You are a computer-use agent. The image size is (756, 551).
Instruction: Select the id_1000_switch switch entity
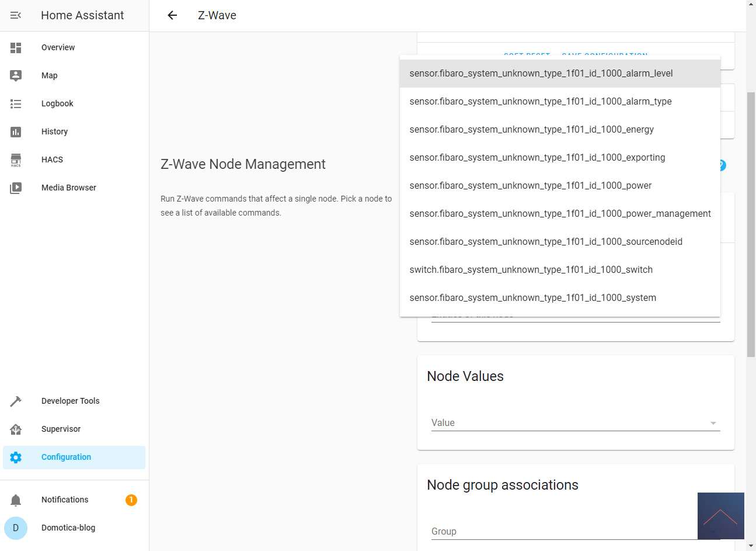pyautogui.click(x=531, y=270)
